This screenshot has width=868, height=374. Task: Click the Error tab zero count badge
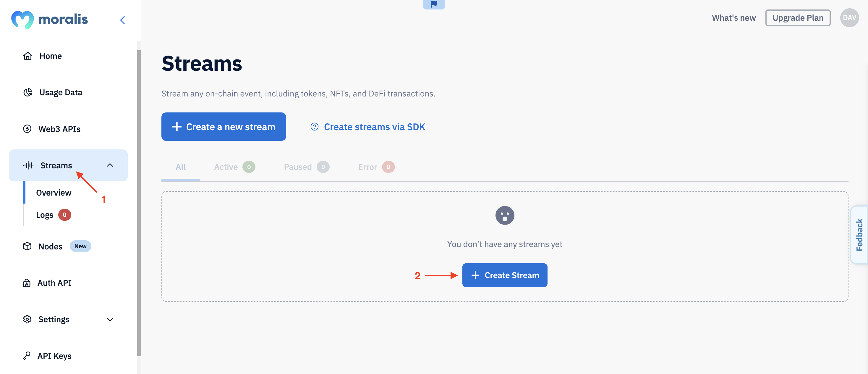[x=388, y=167]
